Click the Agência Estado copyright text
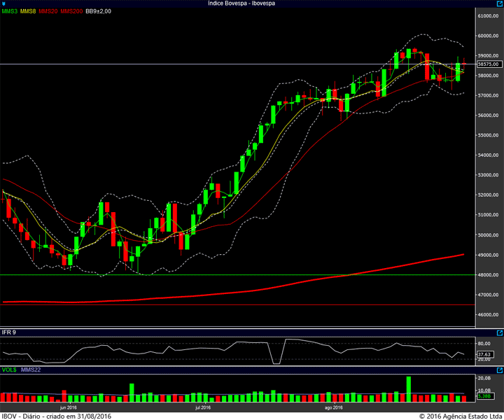The width and height of the screenshot is (504, 420). pyautogui.click(x=461, y=416)
